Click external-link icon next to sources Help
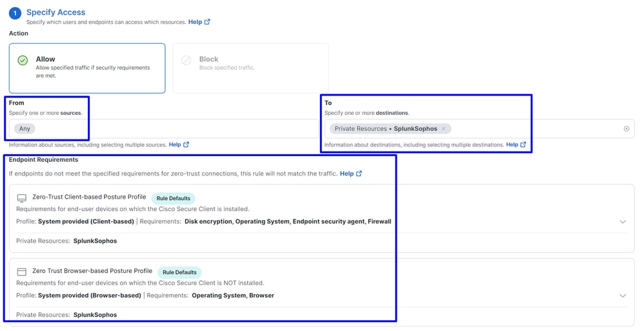644x331 pixels. coord(186,145)
